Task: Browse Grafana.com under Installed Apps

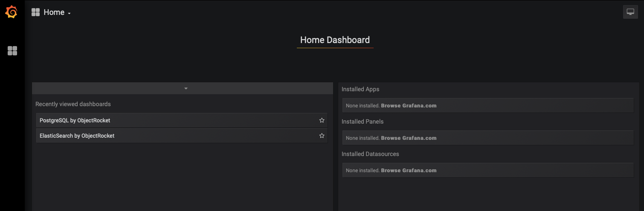Action: click(x=409, y=106)
